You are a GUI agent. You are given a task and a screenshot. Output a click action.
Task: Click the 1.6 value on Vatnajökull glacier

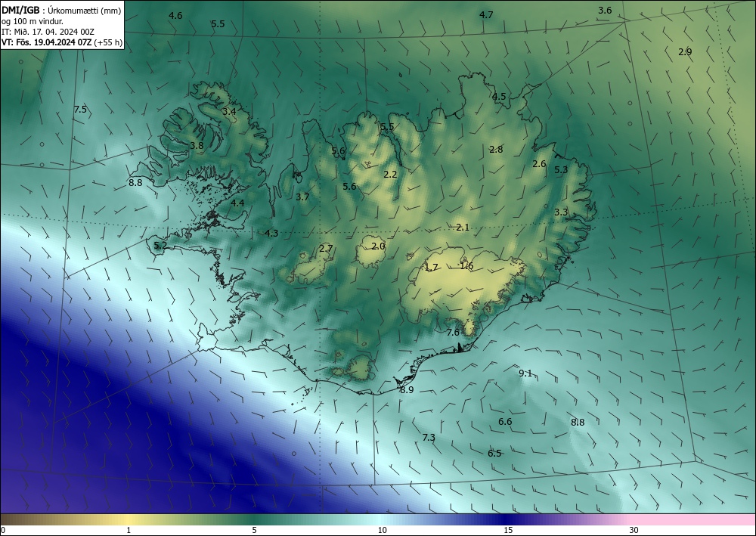(466, 265)
